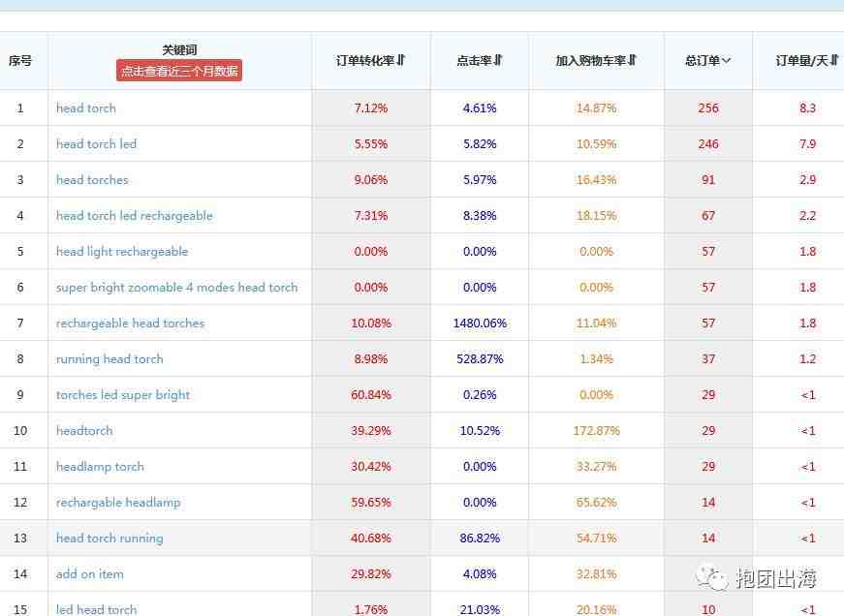This screenshot has height=616, width=844.
Task: Select the 246 total orders cell
Action: point(708,144)
